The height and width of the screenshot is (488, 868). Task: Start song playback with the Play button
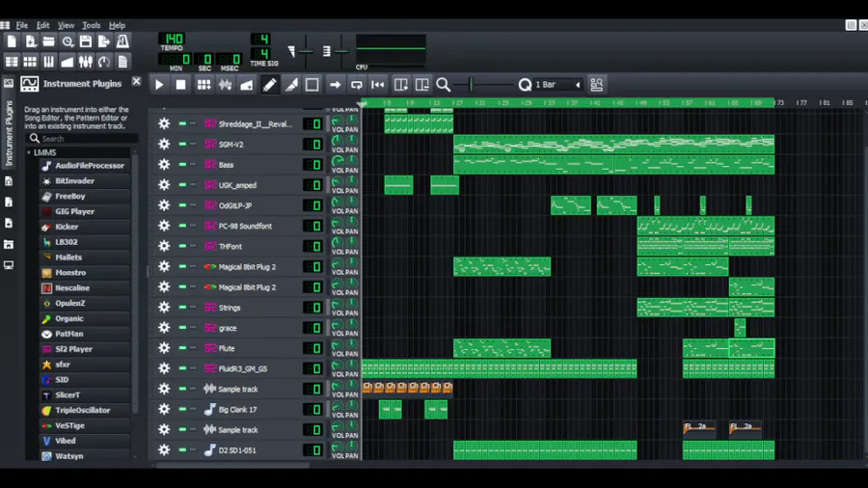point(159,85)
